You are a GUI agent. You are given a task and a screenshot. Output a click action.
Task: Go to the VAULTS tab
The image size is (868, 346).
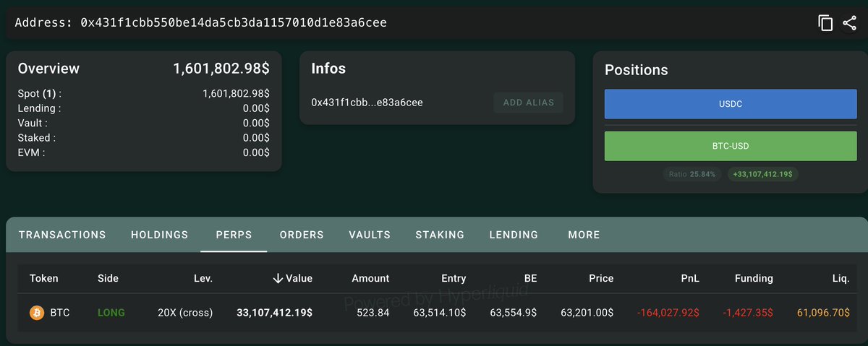click(370, 235)
